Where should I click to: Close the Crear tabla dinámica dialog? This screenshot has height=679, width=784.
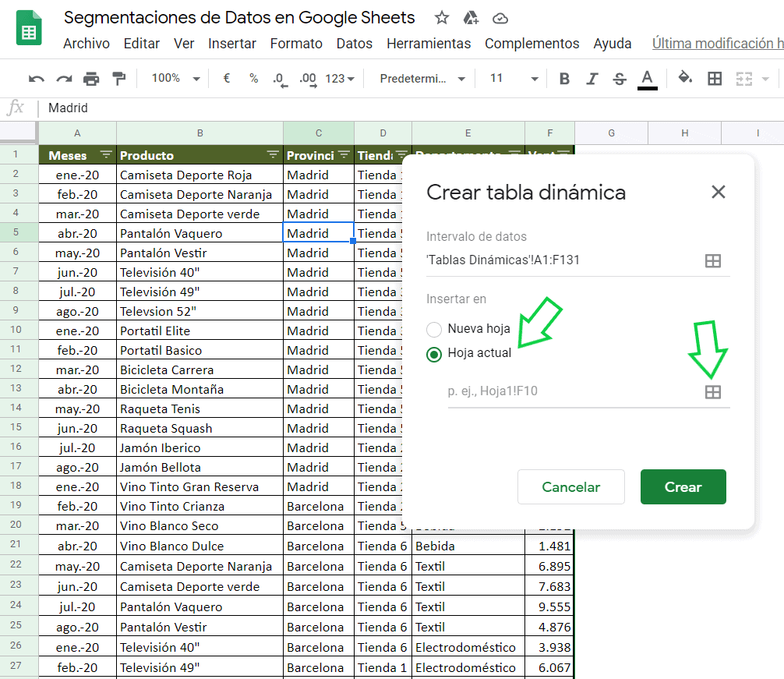point(718,192)
